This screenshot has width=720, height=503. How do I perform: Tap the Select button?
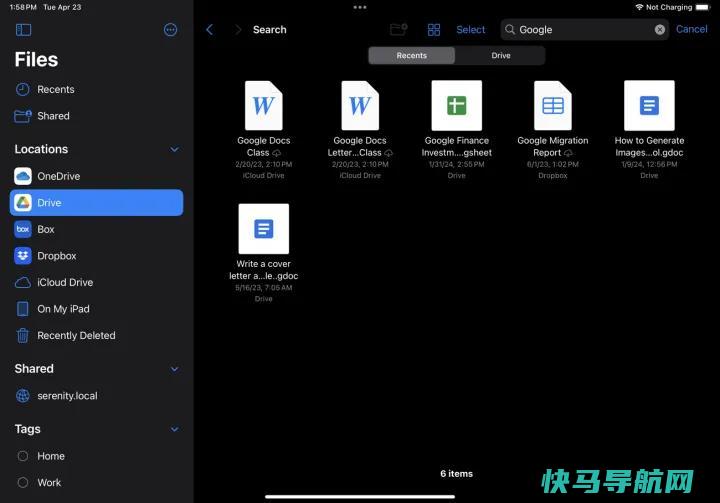coord(471,30)
